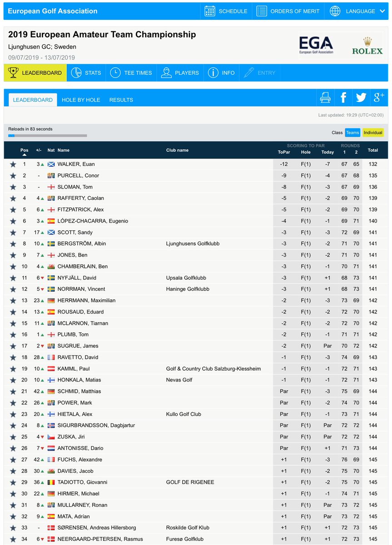Image resolution: width=392 pixels, height=545 pixels.
Task: Open Info using the info icon
Action: click(x=213, y=73)
